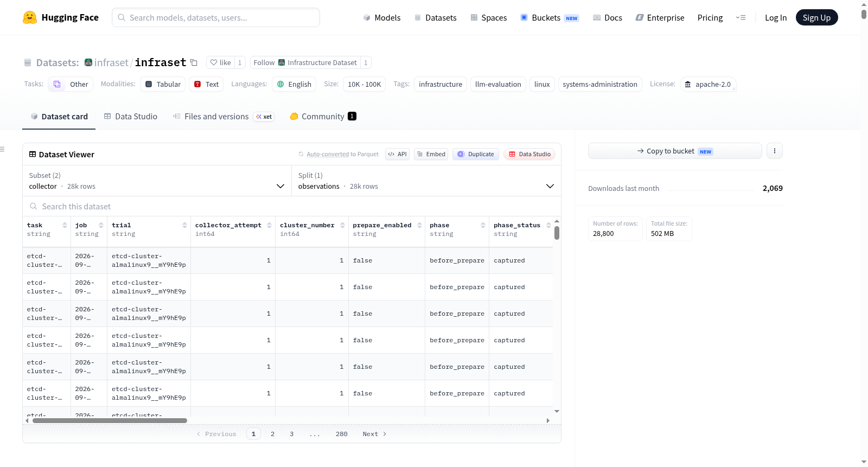Screen dimensions: 868x467
Task: Click the Sign Up button
Action: 817,17
